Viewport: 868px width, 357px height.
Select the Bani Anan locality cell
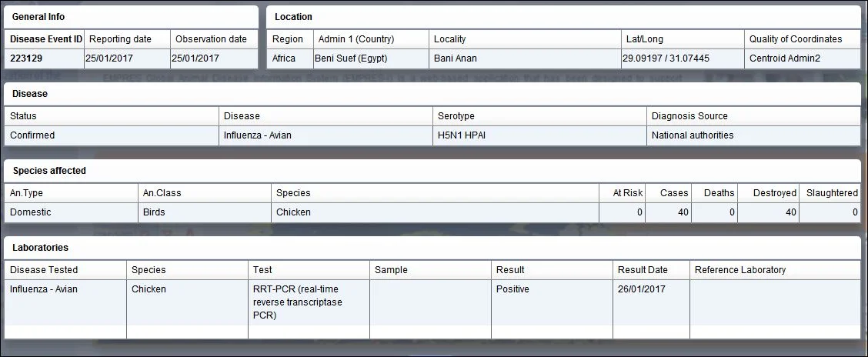pos(525,58)
